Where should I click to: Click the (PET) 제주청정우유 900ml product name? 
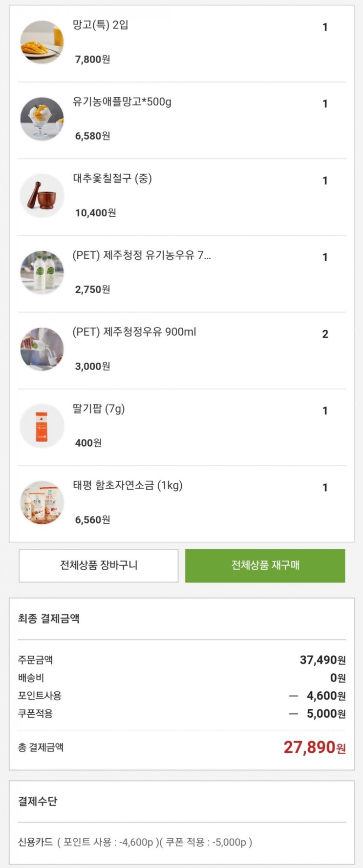pos(134,332)
